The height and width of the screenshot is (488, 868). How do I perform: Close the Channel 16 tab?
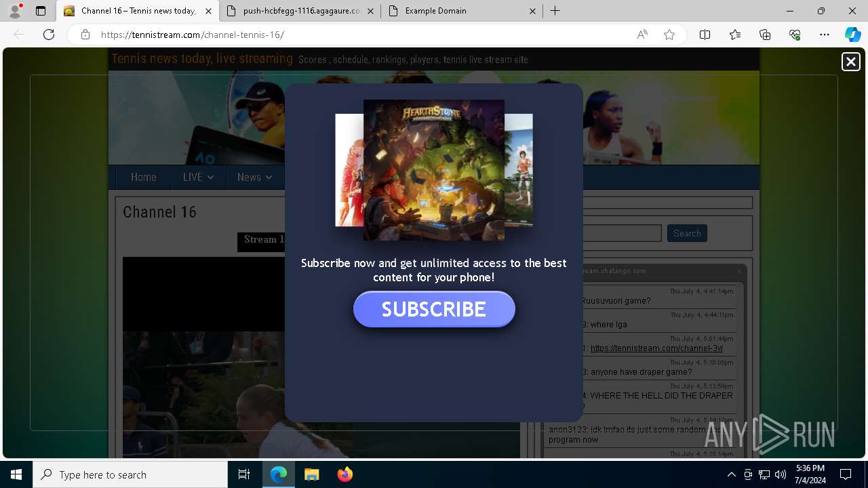pyautogui.click(x=208, y=11)
